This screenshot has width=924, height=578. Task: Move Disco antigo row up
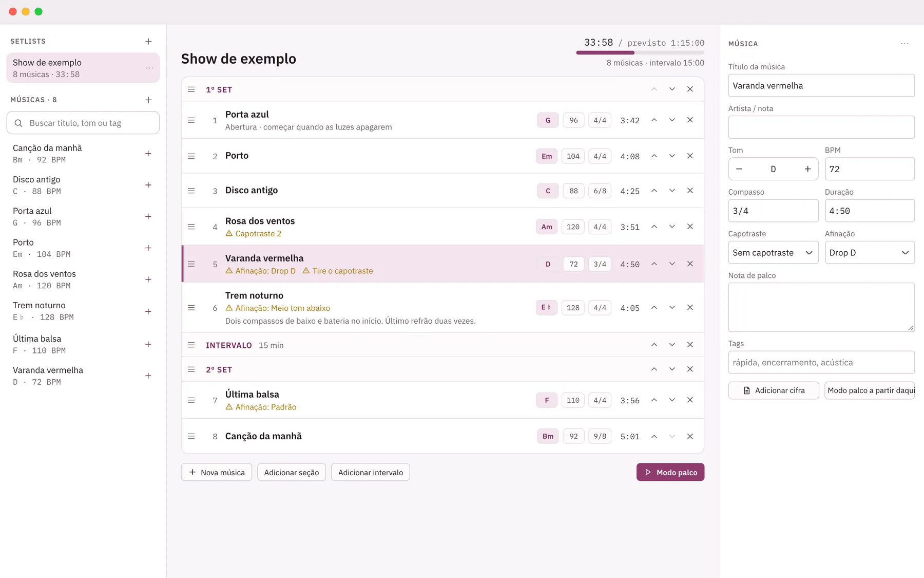(x=654, y=191)
